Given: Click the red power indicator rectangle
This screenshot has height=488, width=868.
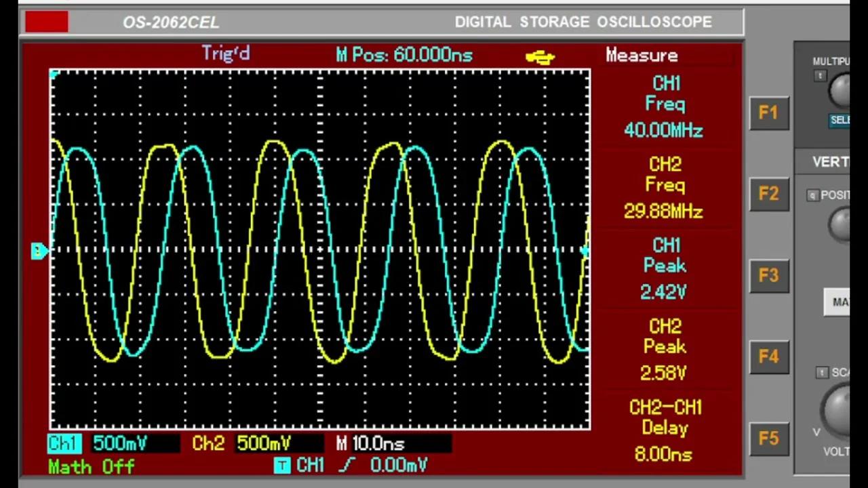Looking at the screenshot, I should (47, 22).
